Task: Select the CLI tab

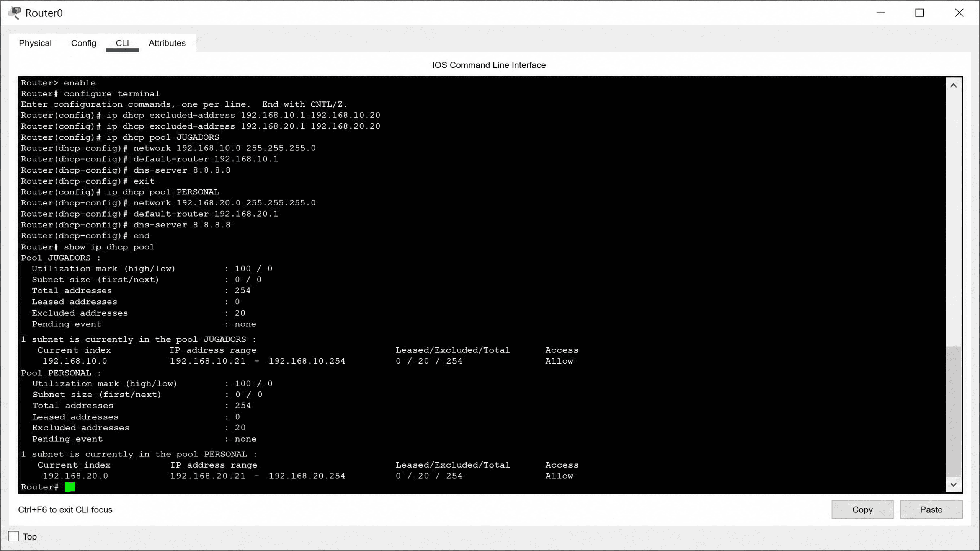Action: (x=122, y=43)
